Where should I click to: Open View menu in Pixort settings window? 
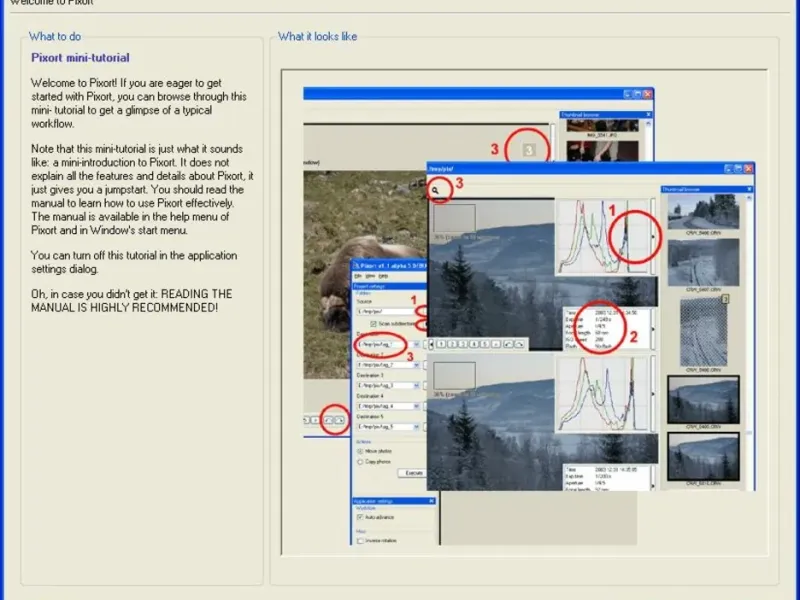pos(370,276)
